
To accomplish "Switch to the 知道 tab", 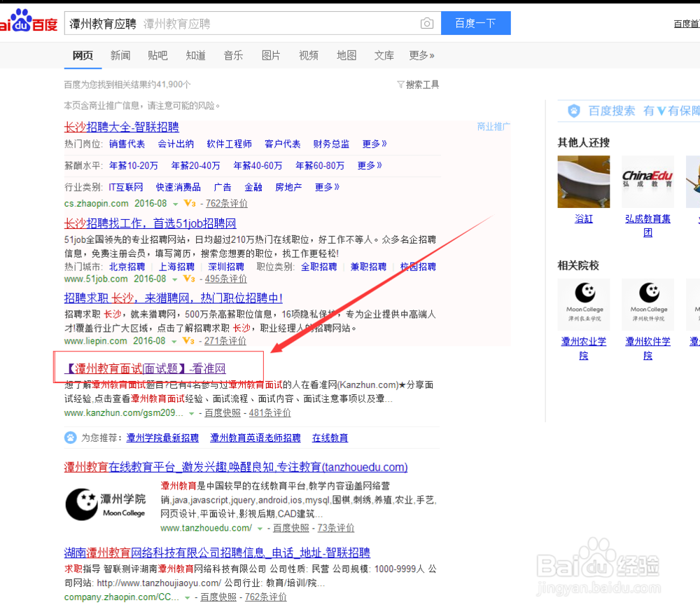I will click(195, 55).
